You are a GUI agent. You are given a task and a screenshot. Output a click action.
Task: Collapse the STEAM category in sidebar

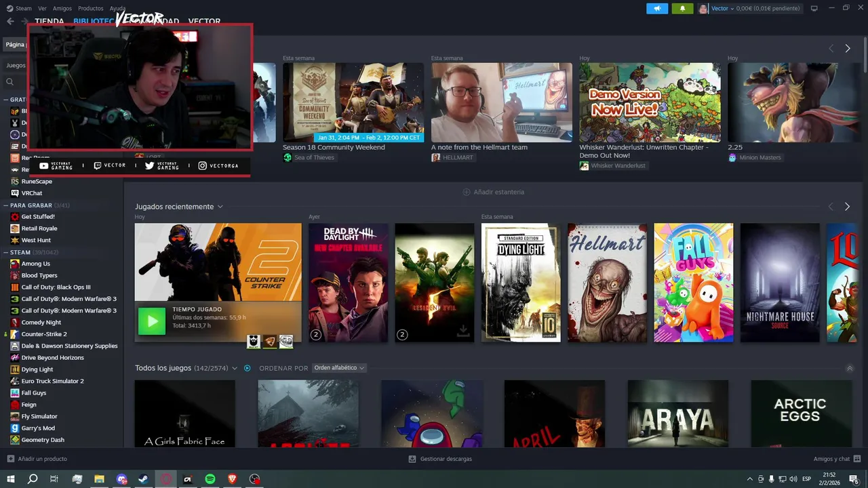point(6,252)
